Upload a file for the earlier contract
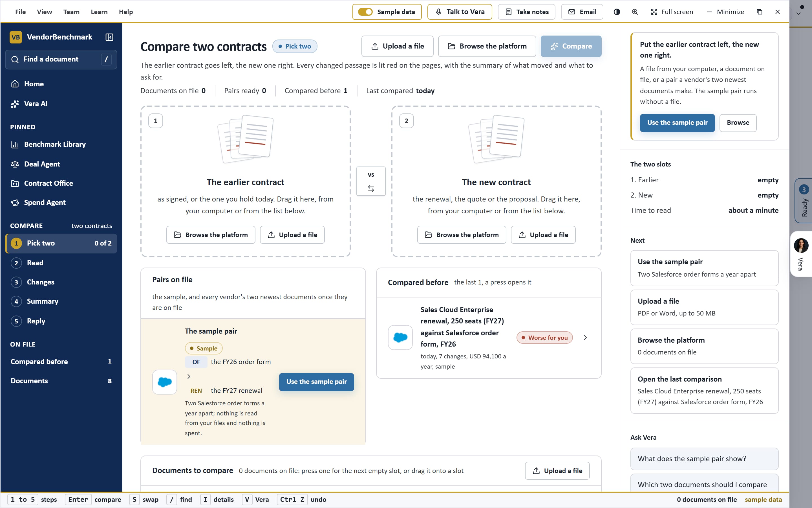 point(292,235)
